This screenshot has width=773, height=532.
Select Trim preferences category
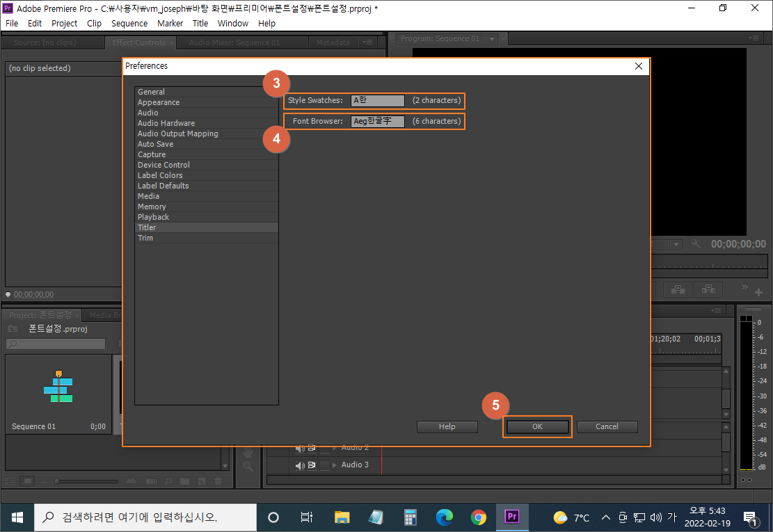pyautogui.click(x=206, y=237)
